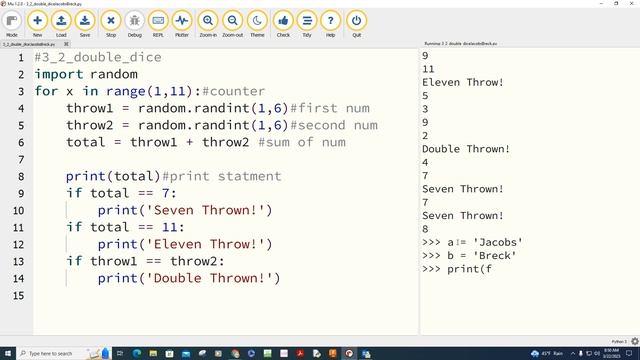The height and width of the screenshot is (360, 640).
Task: Click REPL line b = 'Breck'
Action: point(469,256)
